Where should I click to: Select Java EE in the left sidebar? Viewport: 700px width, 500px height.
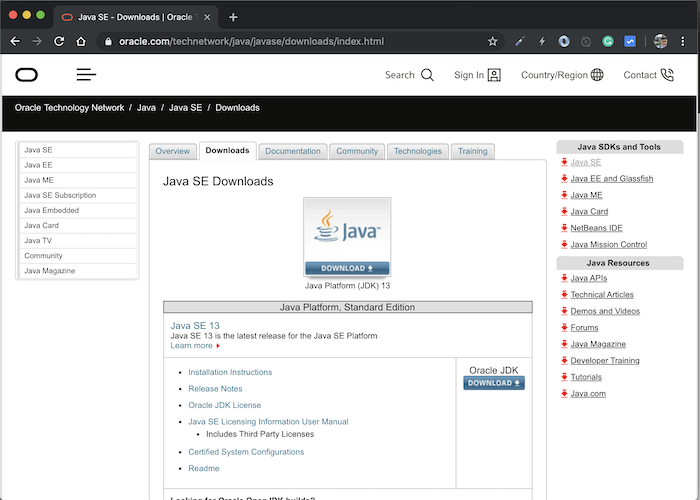78,165
